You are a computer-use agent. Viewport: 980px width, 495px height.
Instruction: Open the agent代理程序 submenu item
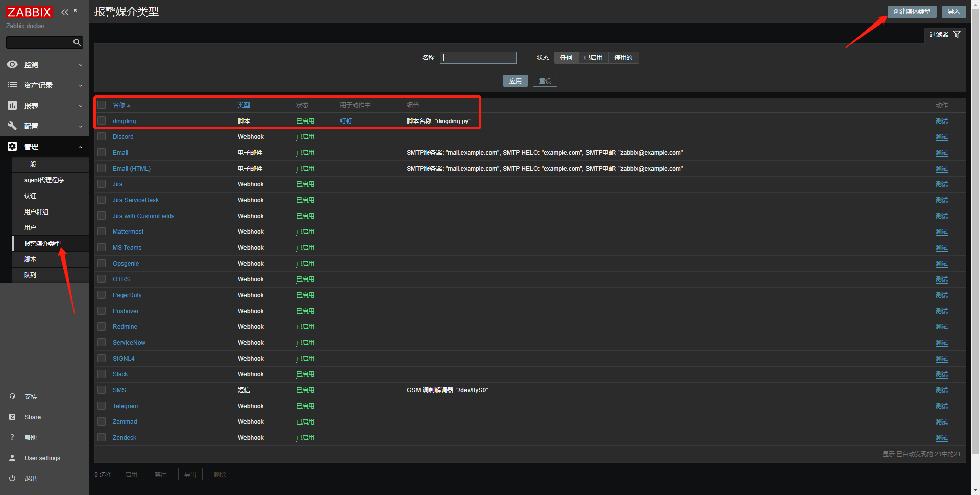[51, 180]
